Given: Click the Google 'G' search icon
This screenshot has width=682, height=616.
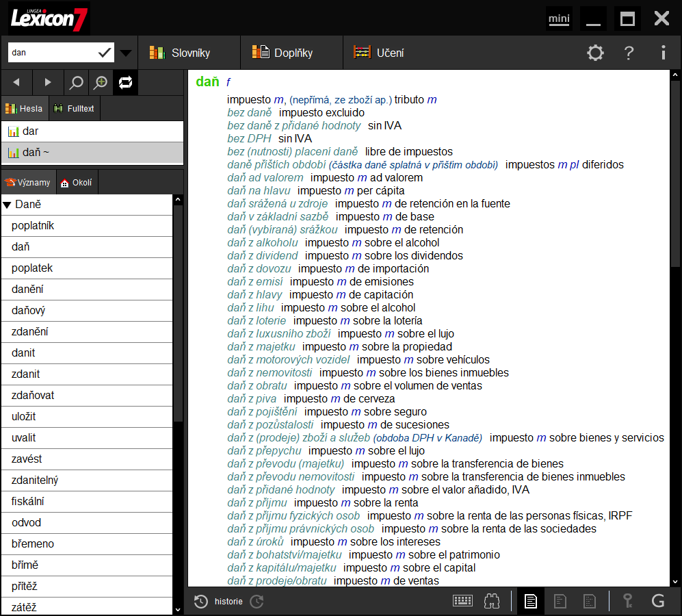Looking at the screenshot, I should [658, 601].
